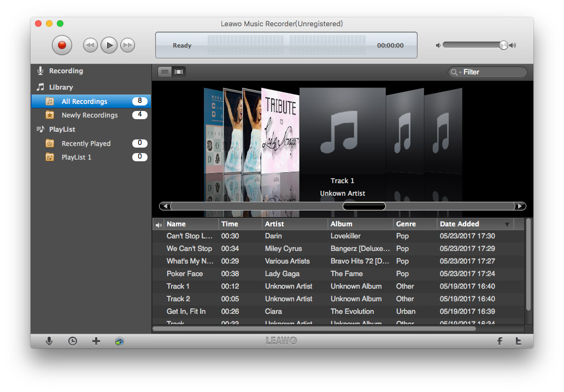The image size is (564, 392).
Task: Open the Filter search dropdown magnifier
Action: tap(455, 72)
